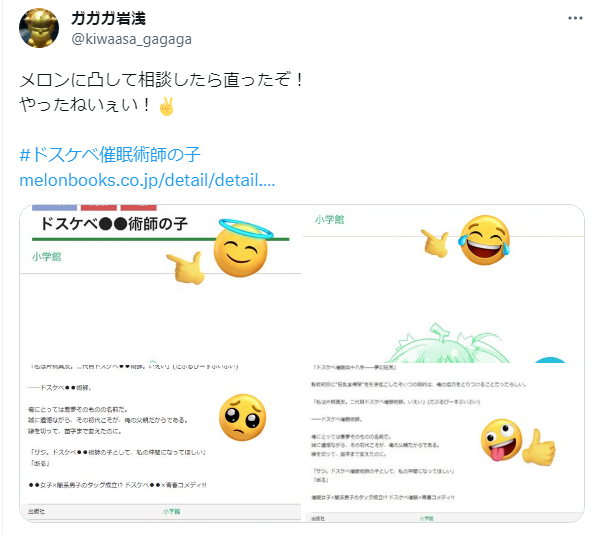Click the victory hand emoji in the tweet
The height and width of the screenshot is (534, 601).
(166, 106)
